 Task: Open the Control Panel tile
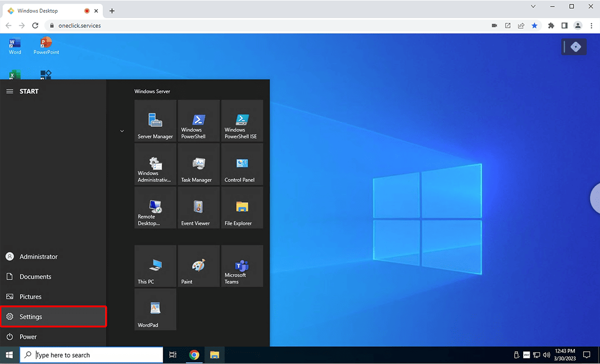click(x=242, y=164)
